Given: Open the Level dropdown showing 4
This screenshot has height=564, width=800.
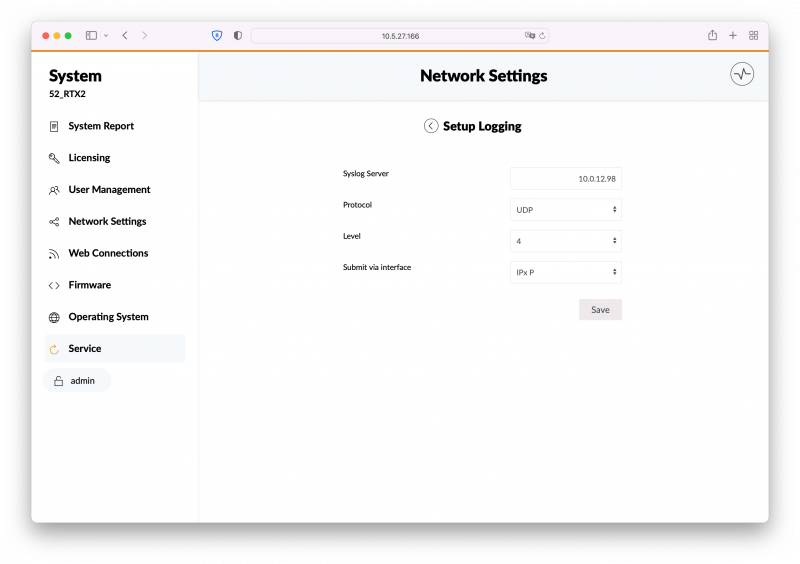Looking at the screenshot, I should click(x=566, y=241).
